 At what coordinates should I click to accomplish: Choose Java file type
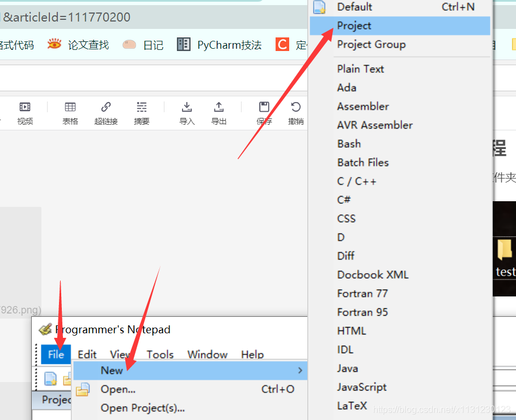coord(400,368)
